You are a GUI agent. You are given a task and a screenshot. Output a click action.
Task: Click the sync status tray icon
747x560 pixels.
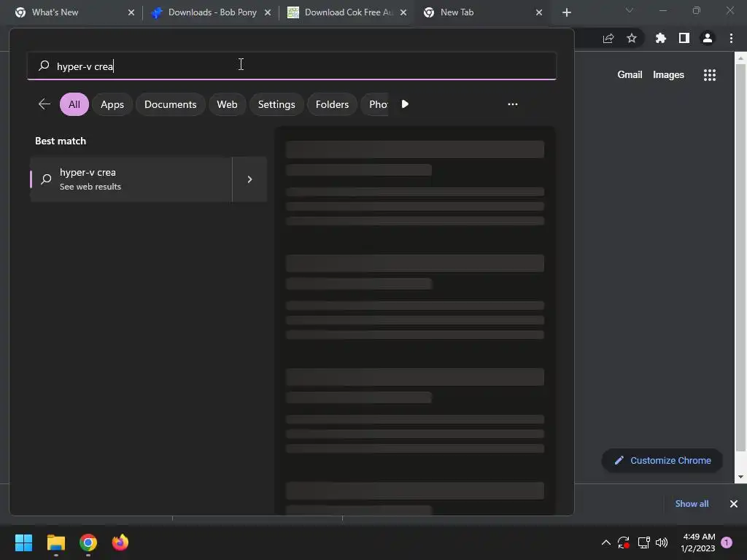click(x=624, y=542)
